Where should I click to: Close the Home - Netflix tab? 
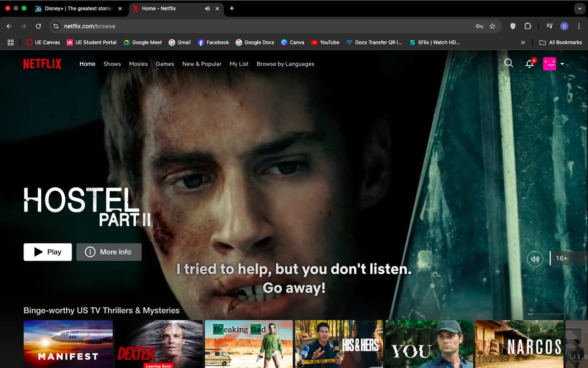point(218,8)
